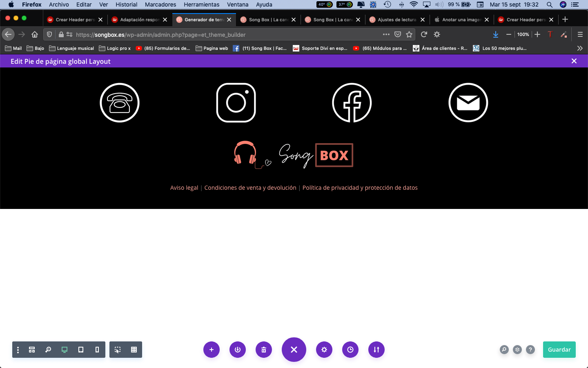This screenshot has height=368, width=588.
Task: Open Spotlight search in menu bar
Action: click(x=550, y=4)
